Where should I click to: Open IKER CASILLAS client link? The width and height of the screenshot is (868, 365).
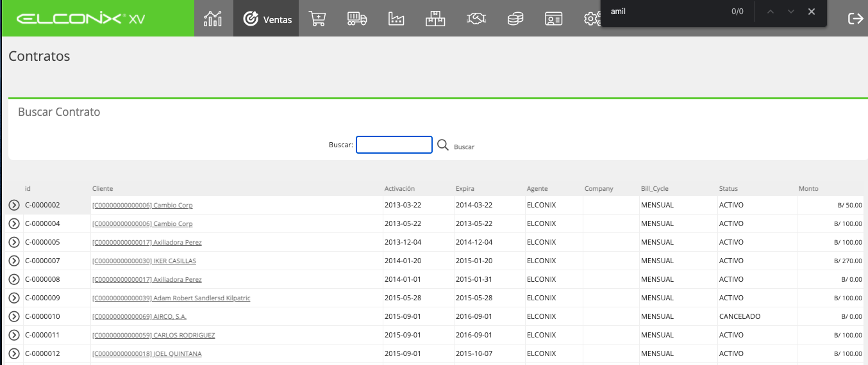144,261
